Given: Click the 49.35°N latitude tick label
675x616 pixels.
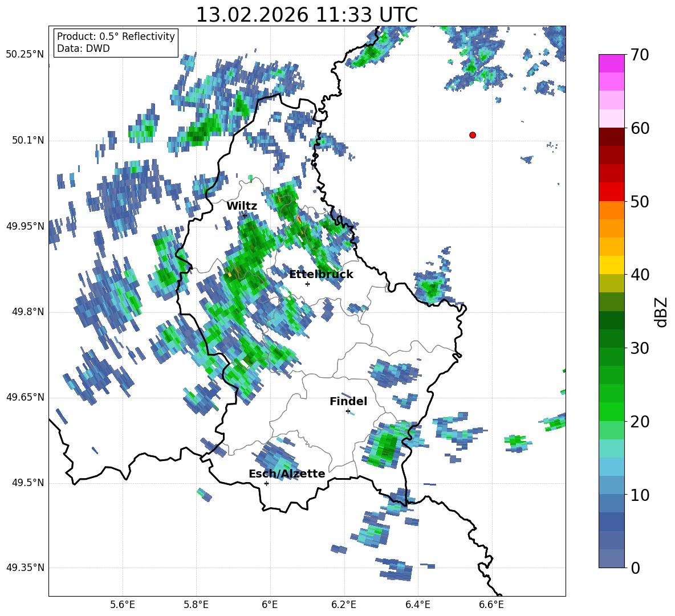Looking at the screenshot, I should [x=25, y=568].
